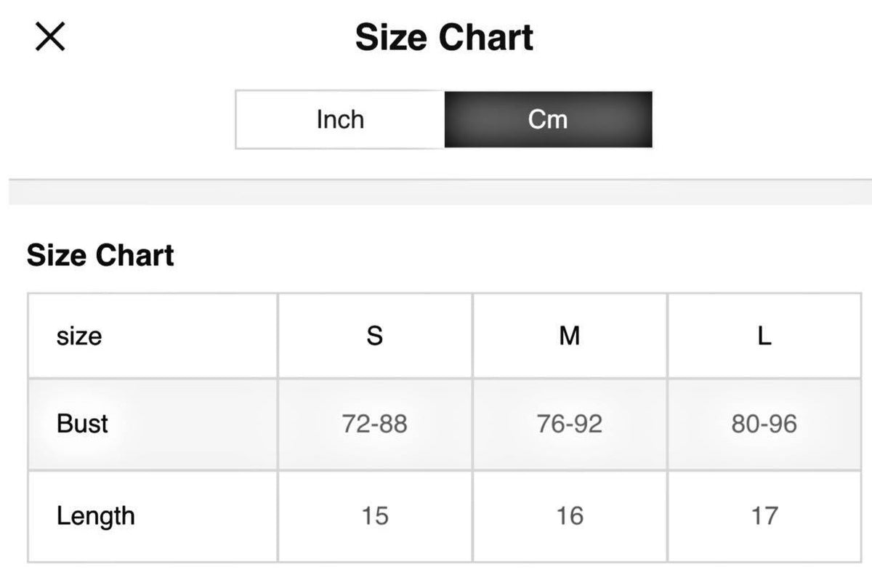Image resolution: width=872 pixels, height=588 pixels.
Task: Click the length value 17
Action: click(764, 516)
